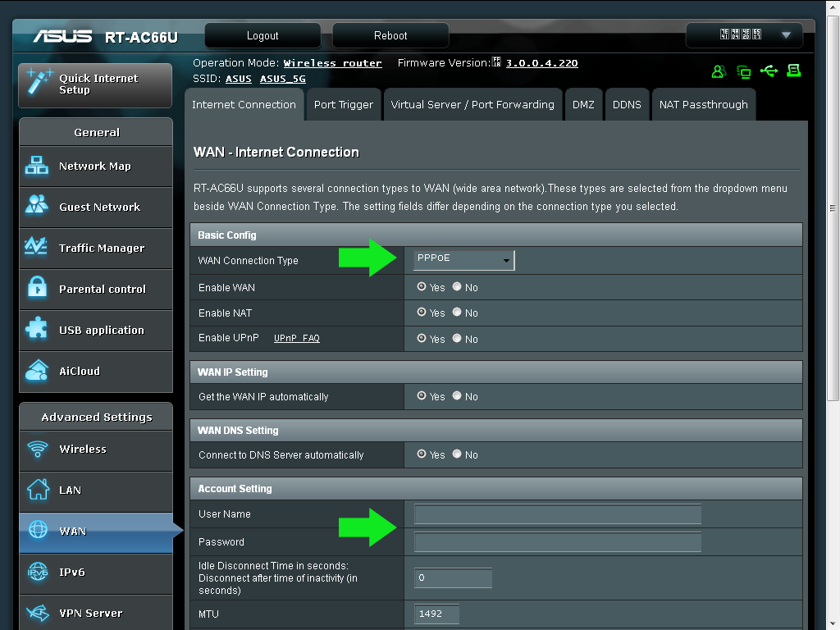Screen dimensions: 840x630
Task: Select No for Enable WAN
Action: tap(457, 286)
